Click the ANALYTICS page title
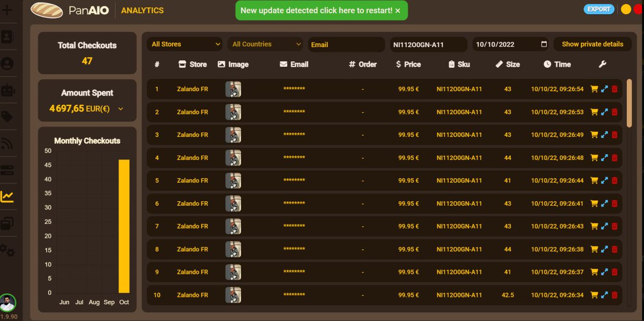The image size is (644, 321). (142, 10)
